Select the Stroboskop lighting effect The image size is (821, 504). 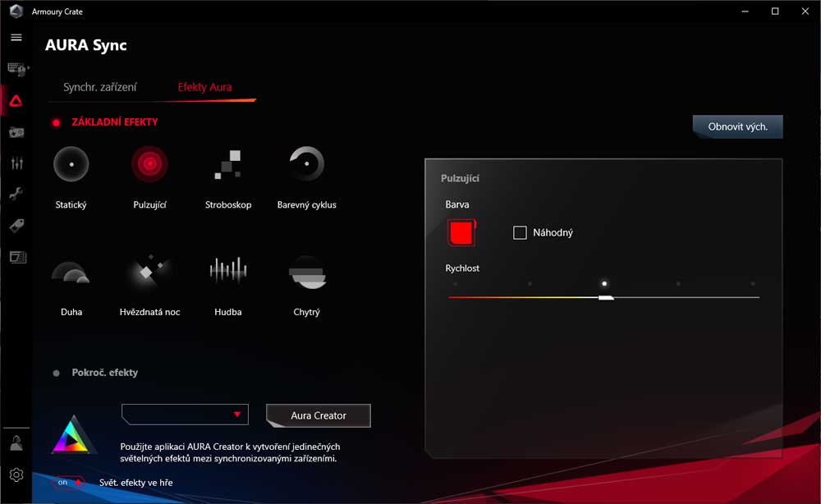pos(228,164)
